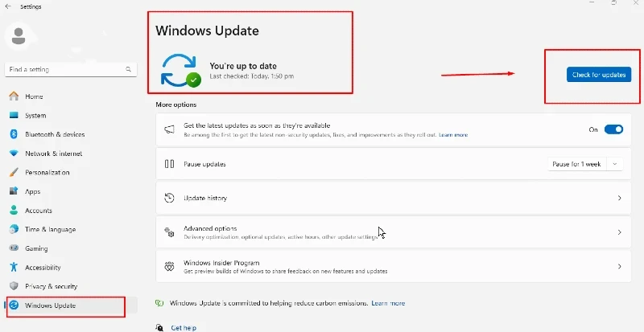The height and width of the screenshot is (332, 644).
Task: Select Pause for 1 week option
Action: (x=576, y=164)
